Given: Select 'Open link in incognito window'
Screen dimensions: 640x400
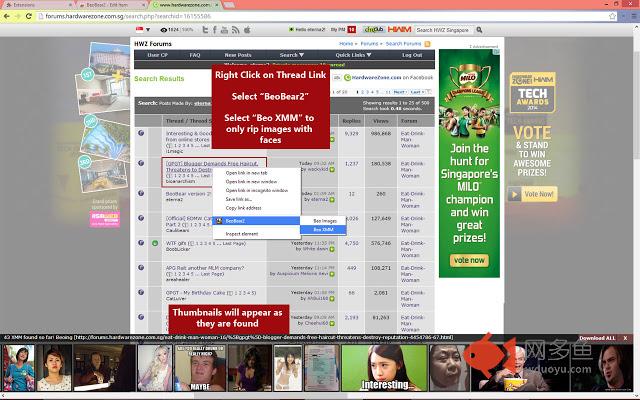Looking at the screenshot, I should click(x=256, y=189).
